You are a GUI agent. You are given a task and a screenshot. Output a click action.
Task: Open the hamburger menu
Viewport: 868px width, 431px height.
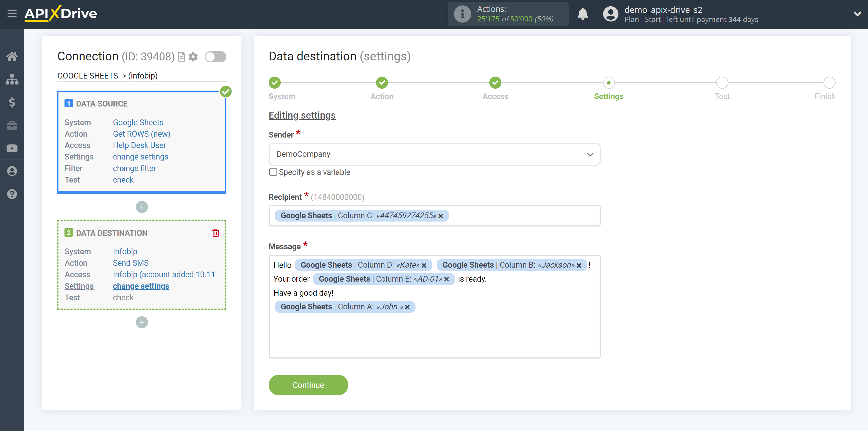point(12,14)
